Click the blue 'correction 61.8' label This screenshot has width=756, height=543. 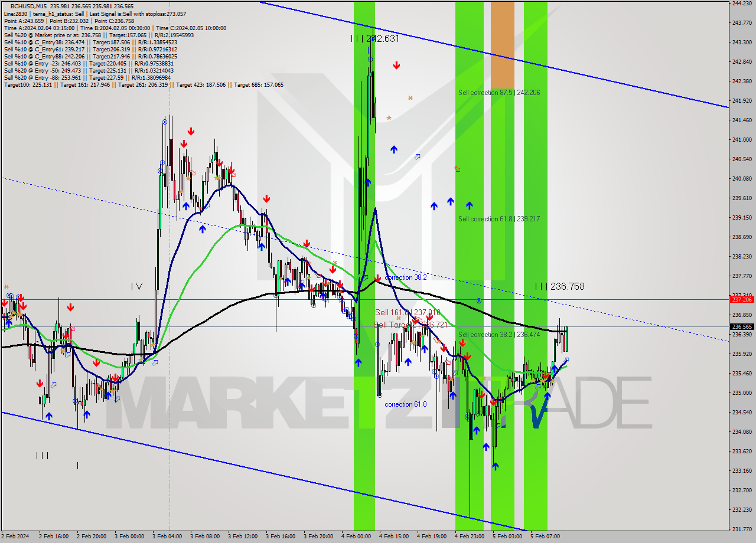pyautogui.click(x=405, y=404)
